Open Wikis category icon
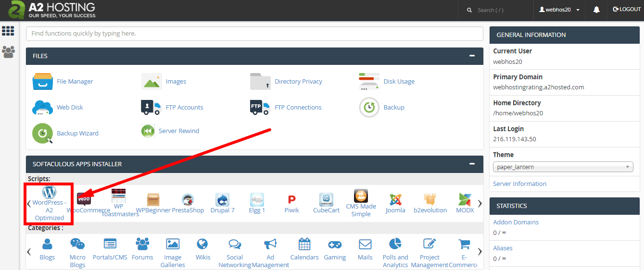644x270 pixels. click(202, 244)
